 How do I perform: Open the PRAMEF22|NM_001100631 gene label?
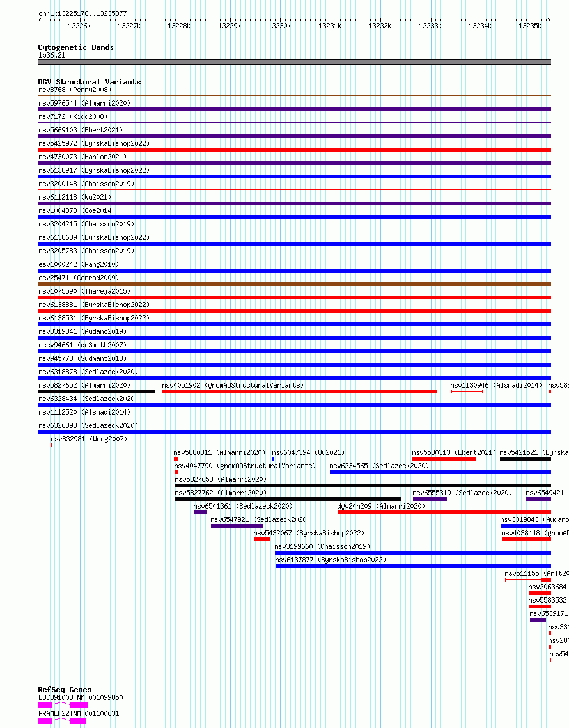click(79, 714)
